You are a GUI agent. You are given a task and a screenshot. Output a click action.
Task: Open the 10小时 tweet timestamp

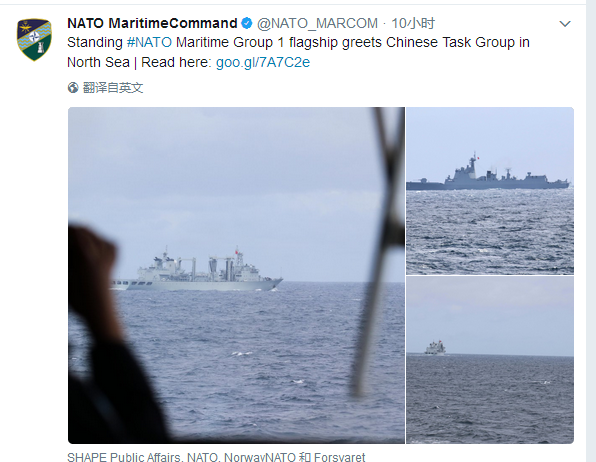tap(413, 24)
